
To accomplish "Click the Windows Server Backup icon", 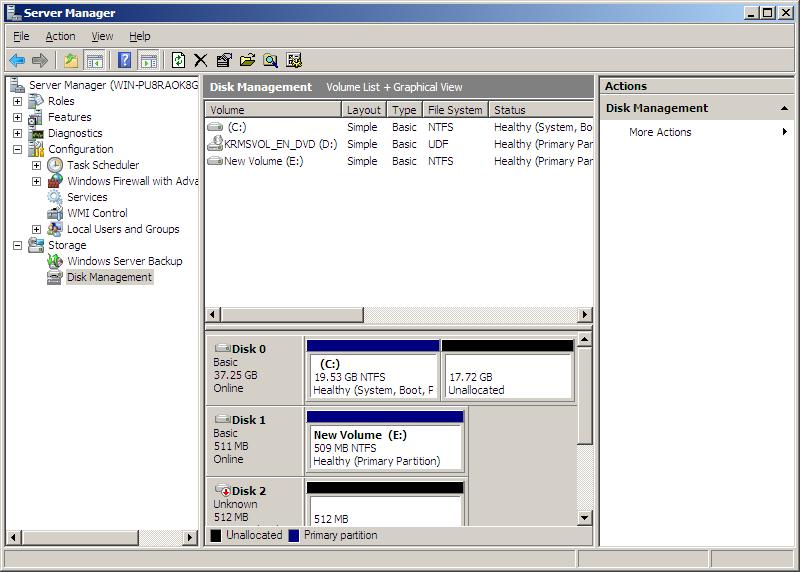I will (55, 261).
